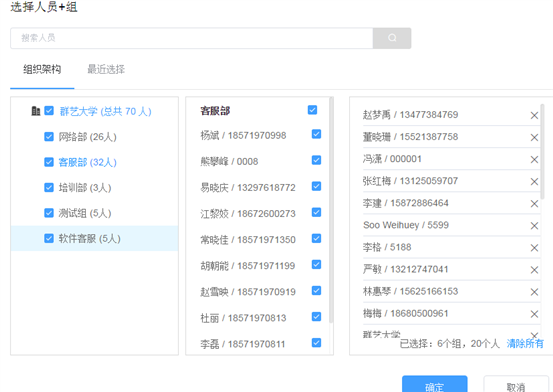Click the search magnifier button
Screen dimensions: 553x392
coord(392,38)
